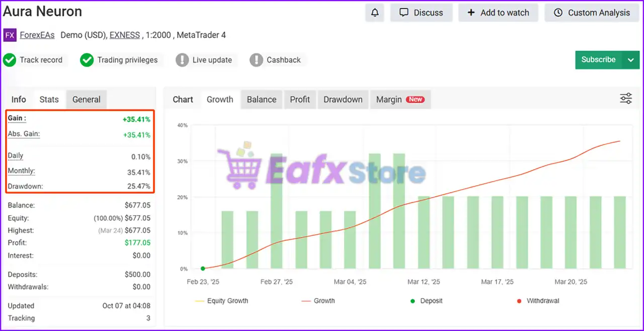
Task: Toggle the Deposit legend marker
Action: pos(413,301)
